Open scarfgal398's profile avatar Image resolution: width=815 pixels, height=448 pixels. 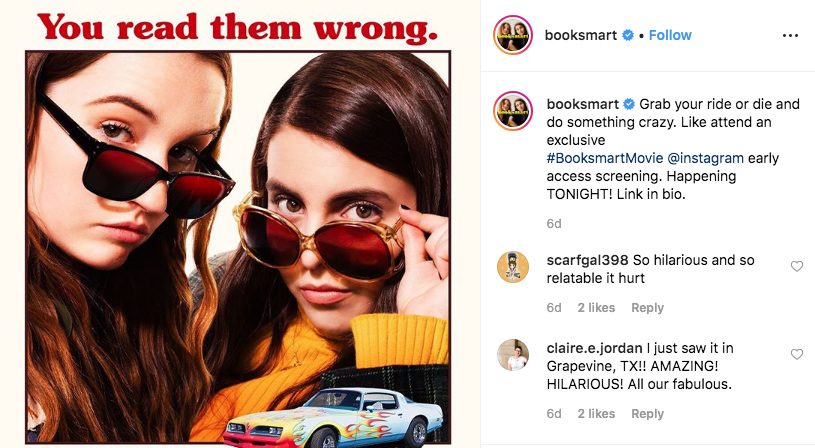pyautogui.click(x=512, y=267)
